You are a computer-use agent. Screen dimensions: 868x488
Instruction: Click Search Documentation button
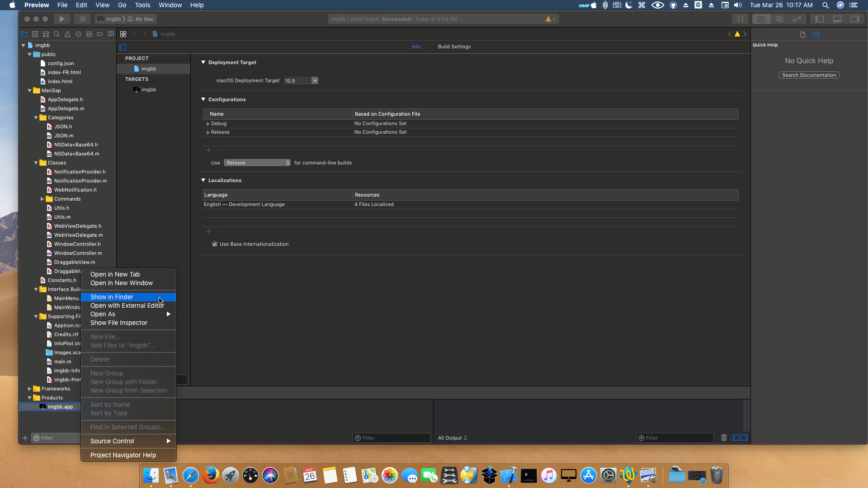click(809, 75)
